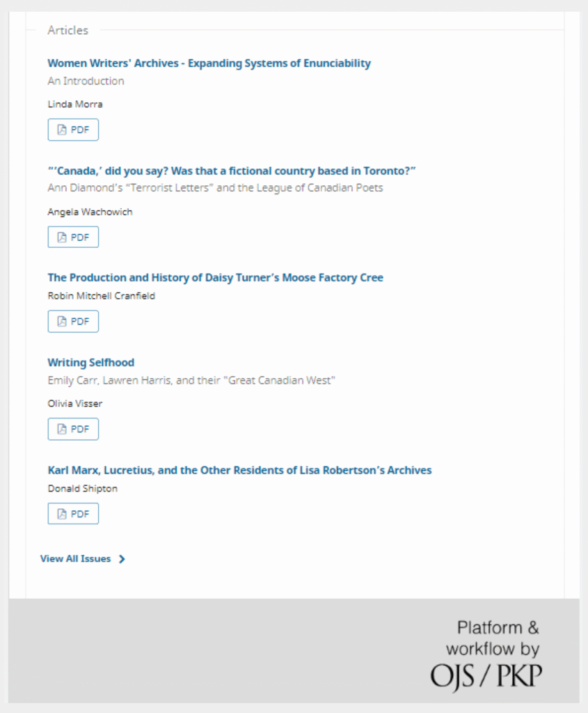The image size is (588, 713).
Task: Click the "Platform & workflow by" footer text
Action: pos(493,638)
